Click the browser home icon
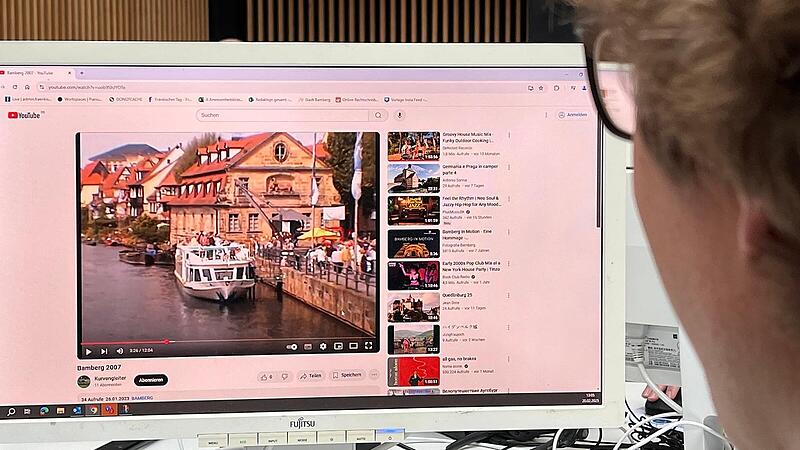 (x=27, y=87)
